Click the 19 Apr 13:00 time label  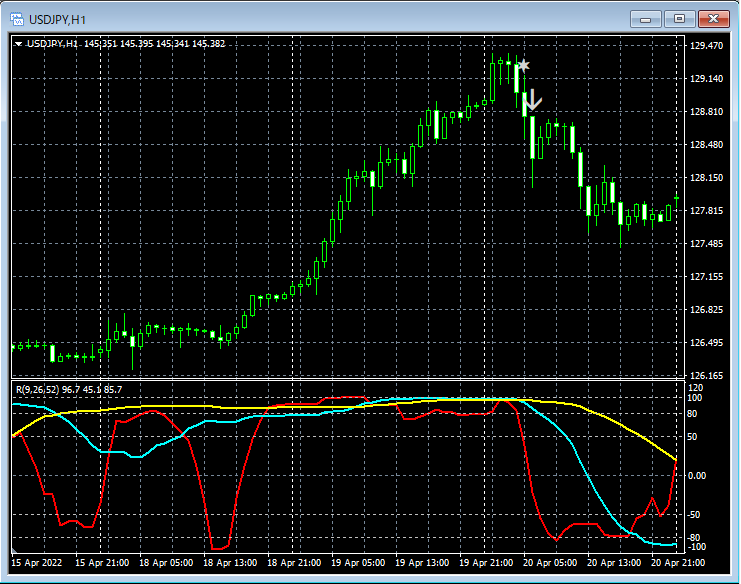[x=423, y=563]
